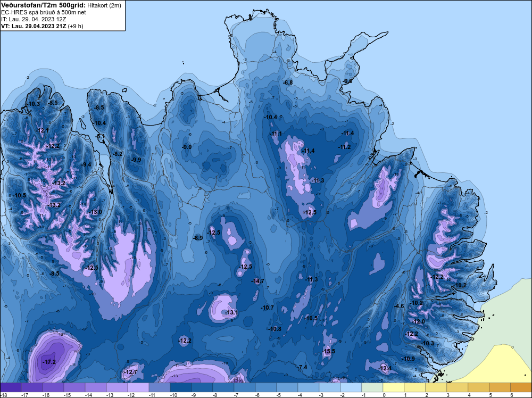Click the -9.9 temperature value
Screen dimensions: 532x398
136,160
